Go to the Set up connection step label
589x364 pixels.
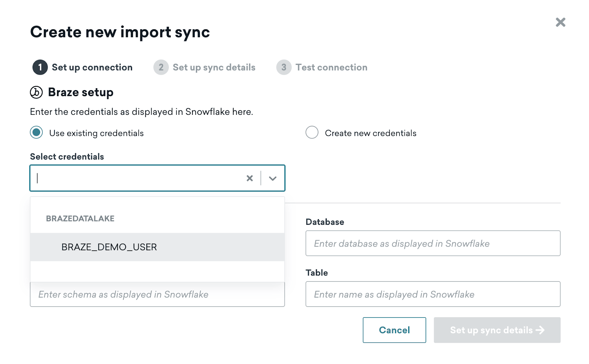click(x=92, y=68)
